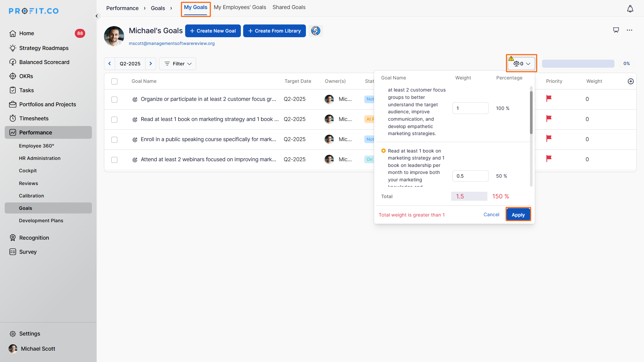Open the three-dots more options menu
The width and height of the screenshot is (644, 362).
click(x=629, y=30)
